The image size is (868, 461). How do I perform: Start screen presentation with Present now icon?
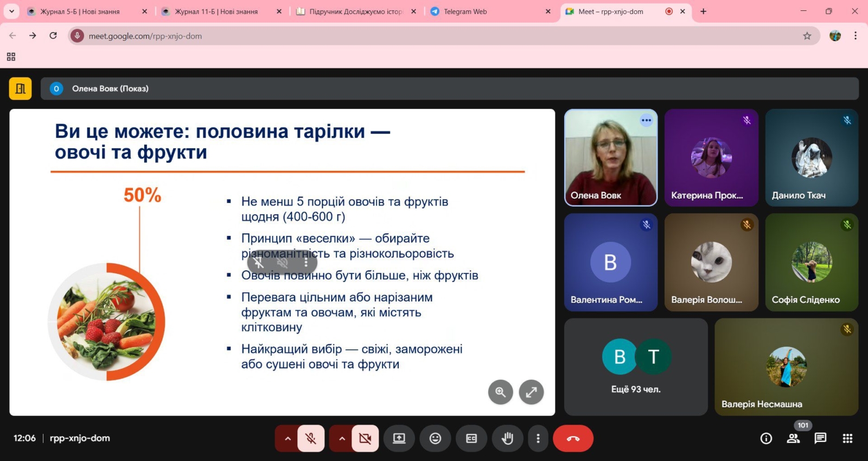(x=399, y=438)
